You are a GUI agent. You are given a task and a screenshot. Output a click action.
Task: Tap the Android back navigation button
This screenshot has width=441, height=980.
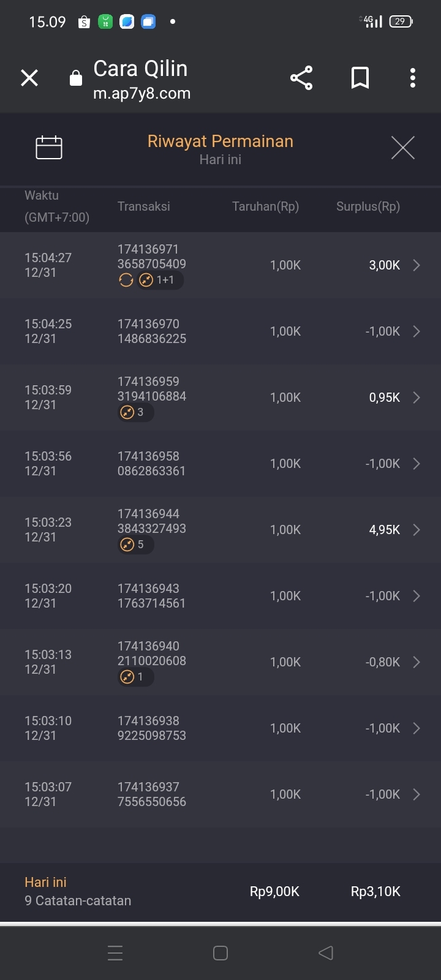pos(326,952)
